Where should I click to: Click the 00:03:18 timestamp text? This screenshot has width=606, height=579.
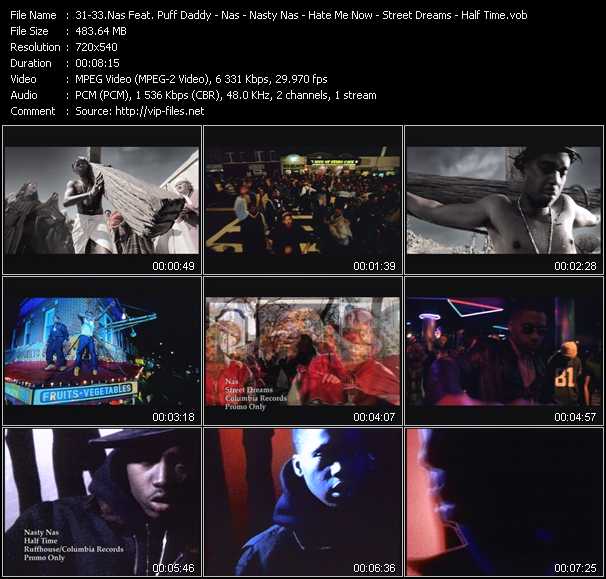(174, 417)
